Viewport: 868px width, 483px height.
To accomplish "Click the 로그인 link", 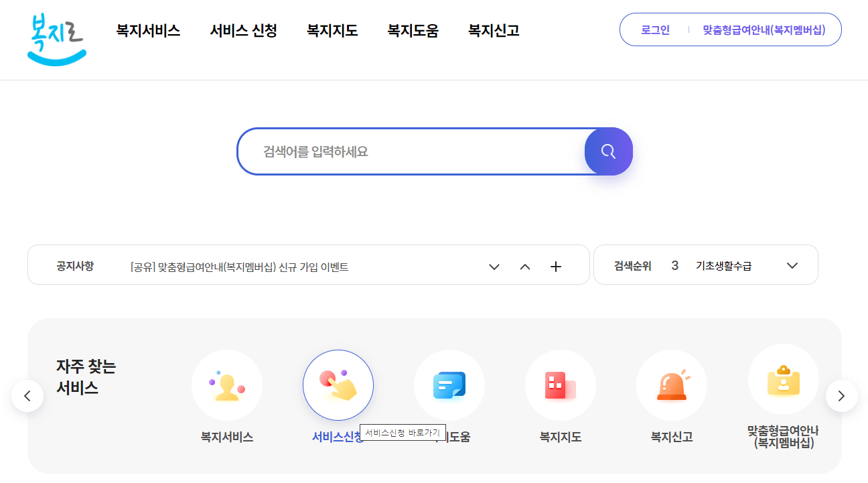I will click(x=655, y=30).
